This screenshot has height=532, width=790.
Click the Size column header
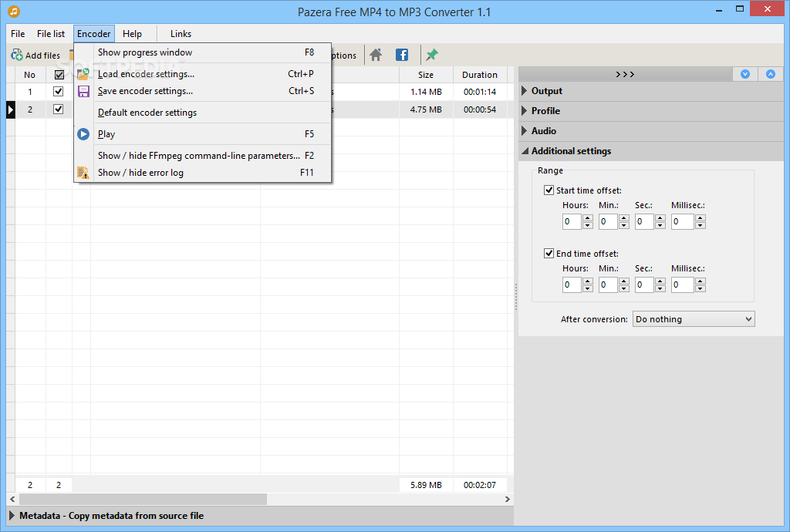tap(426, 75)
